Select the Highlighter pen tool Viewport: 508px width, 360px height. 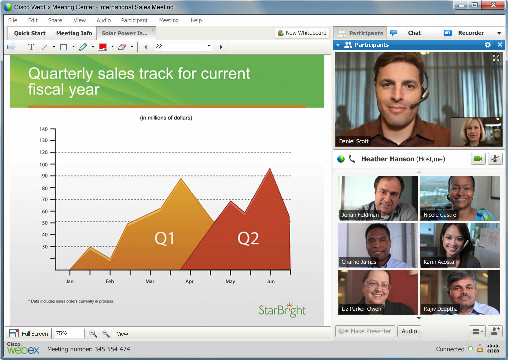point(83,47)
